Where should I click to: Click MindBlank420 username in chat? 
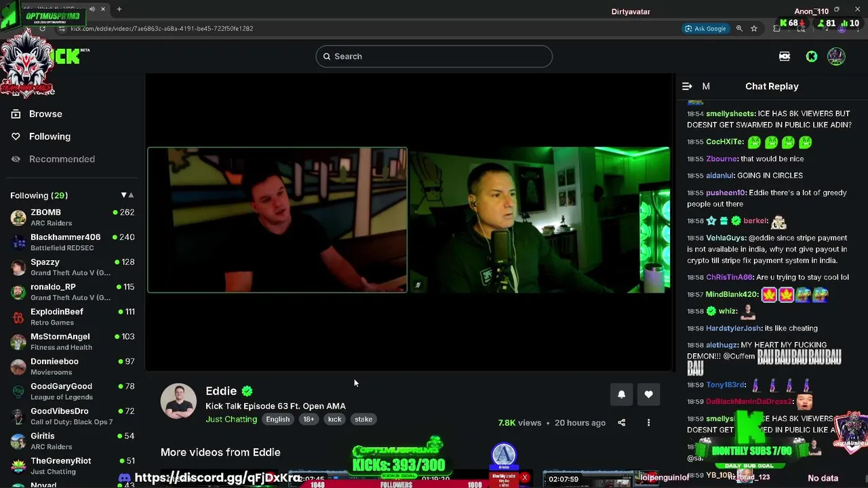[732, 295]
